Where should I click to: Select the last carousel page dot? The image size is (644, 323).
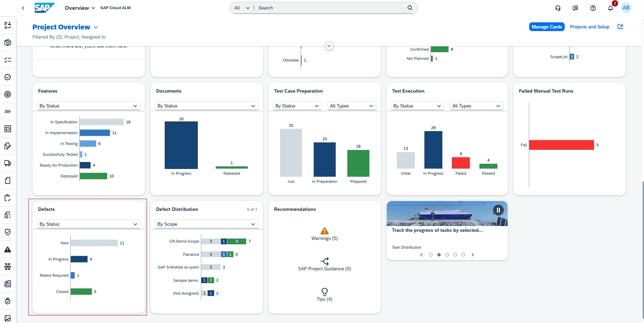(463, 255)
